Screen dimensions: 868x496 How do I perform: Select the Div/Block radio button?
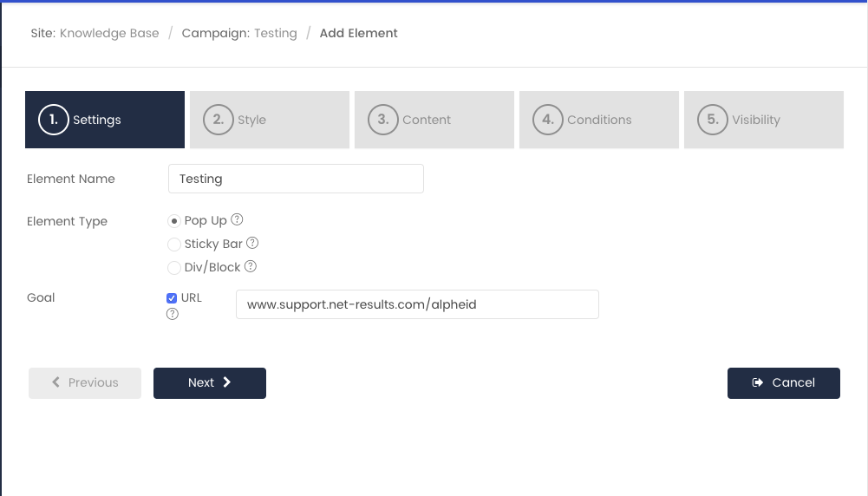[173, 267]
